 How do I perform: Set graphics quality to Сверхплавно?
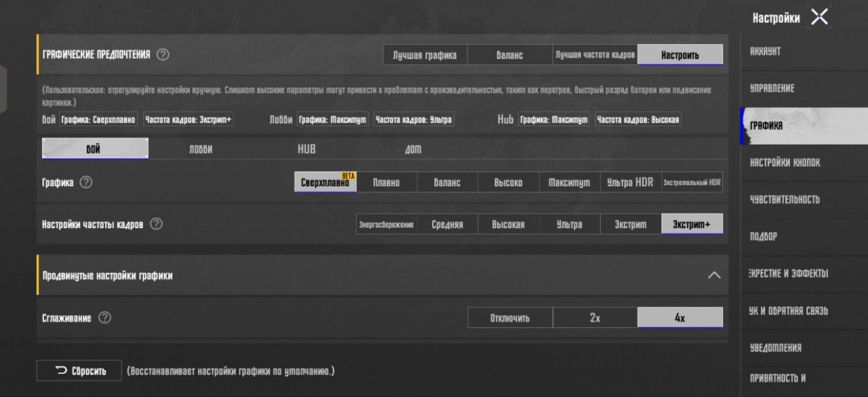pyautogui.click(x=325, y=182)
